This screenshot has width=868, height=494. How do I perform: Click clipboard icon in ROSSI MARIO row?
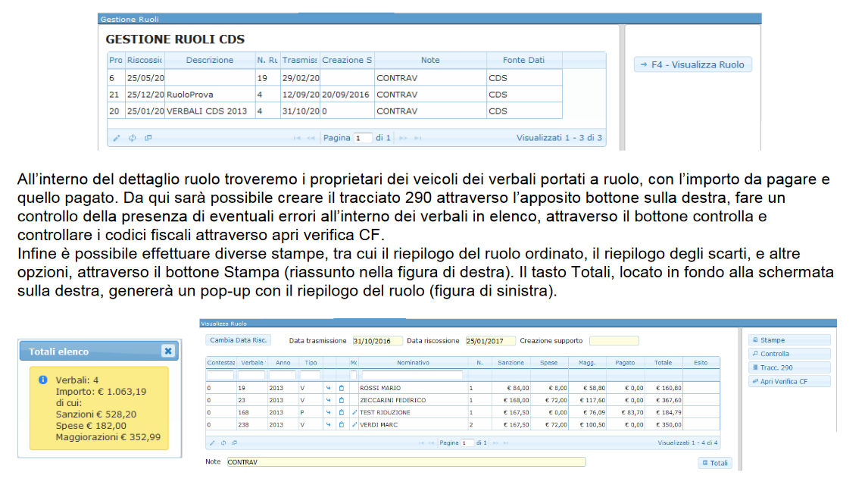[342, 388]
